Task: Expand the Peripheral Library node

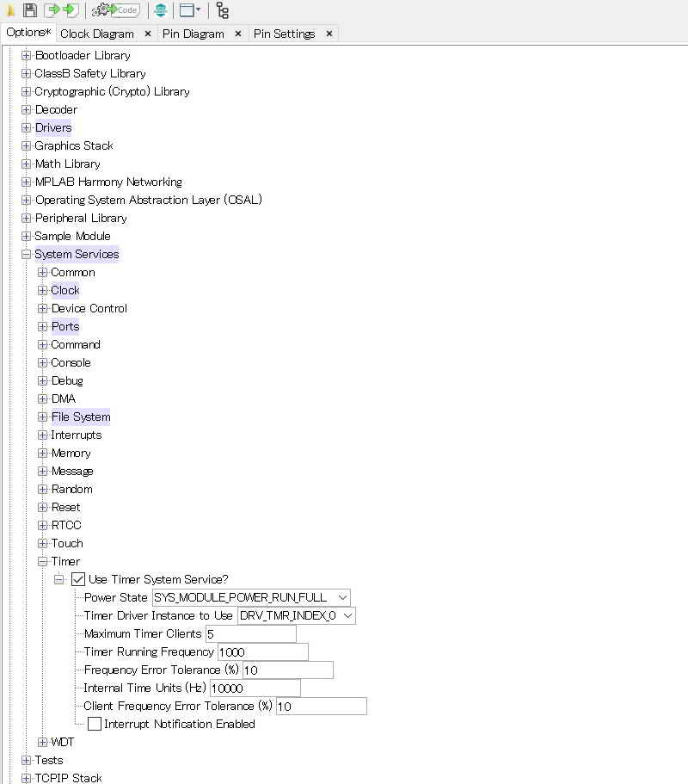Action: point(26,218)
